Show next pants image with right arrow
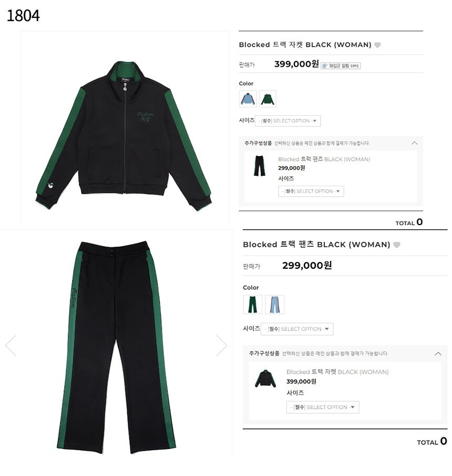The width and height of the screenshot is (452, 476). (221, 346)
